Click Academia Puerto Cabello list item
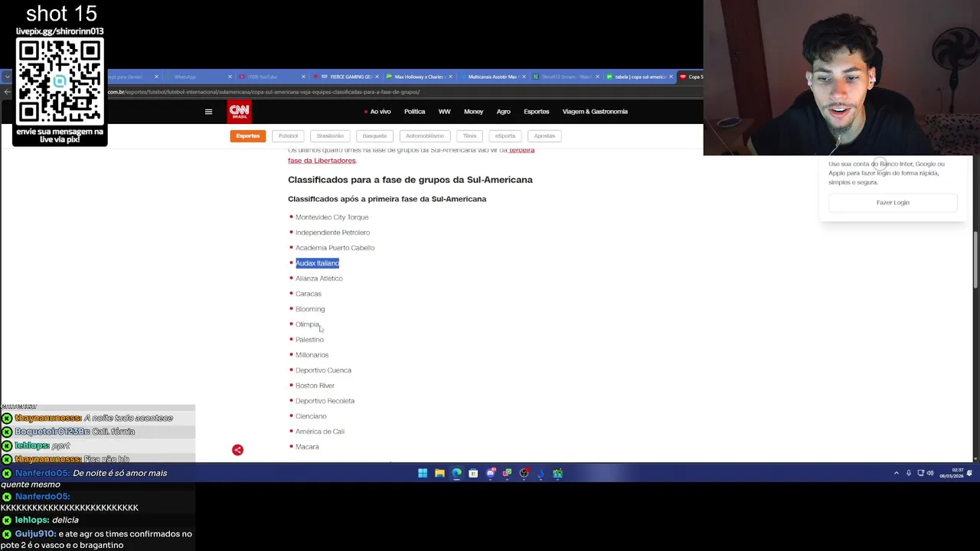Screen dimensions: 980x551 (335, 248)
